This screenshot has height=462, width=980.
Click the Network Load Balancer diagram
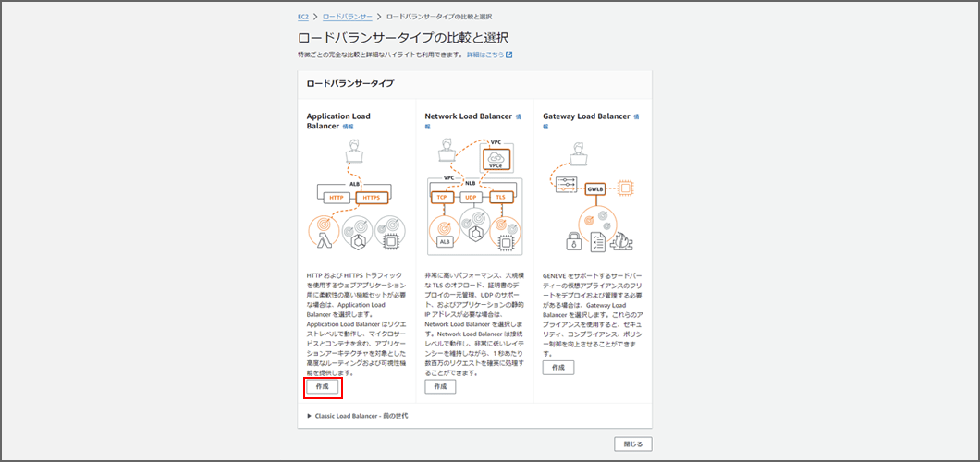474,196
